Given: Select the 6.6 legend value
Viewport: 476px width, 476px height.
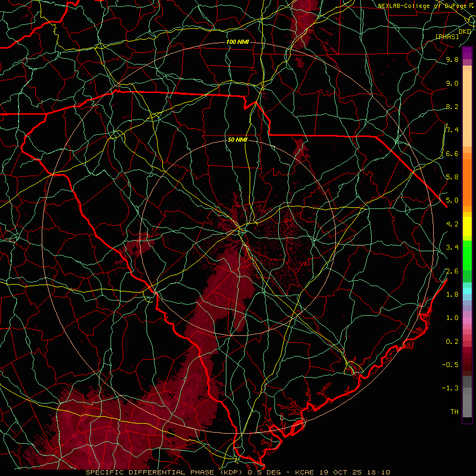Looking at the screenshot, I should click(x=452, y=153).
